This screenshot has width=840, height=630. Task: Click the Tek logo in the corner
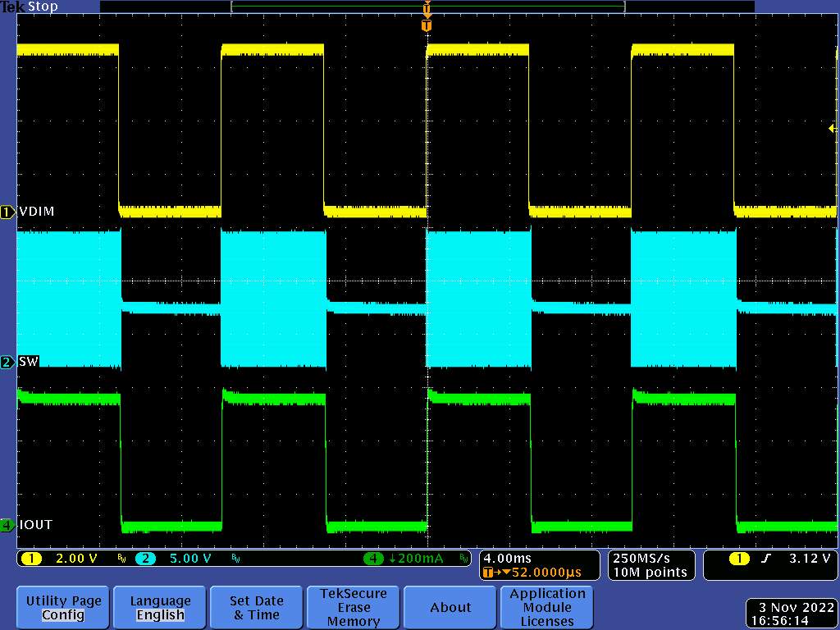(11, 7)
